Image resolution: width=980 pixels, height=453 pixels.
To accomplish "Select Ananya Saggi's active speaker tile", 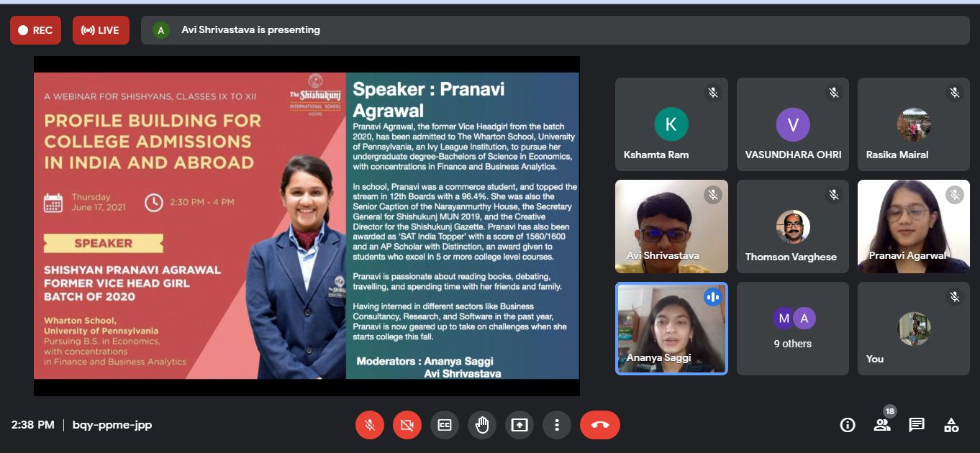I will pyautogui.click(x=671, y=329).
